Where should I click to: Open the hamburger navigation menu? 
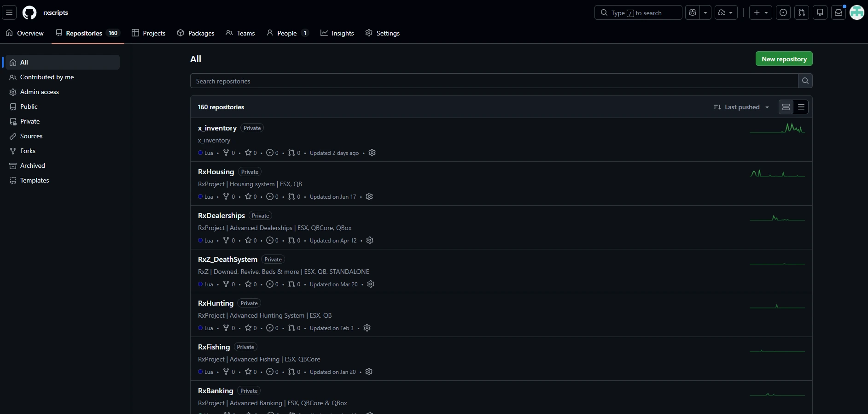tap(9, 12)
